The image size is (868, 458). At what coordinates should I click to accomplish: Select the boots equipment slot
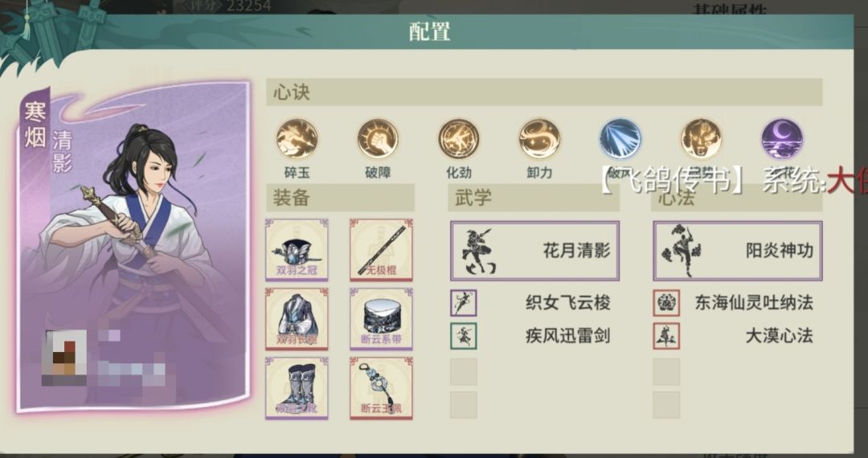click(x=297, y=388)
